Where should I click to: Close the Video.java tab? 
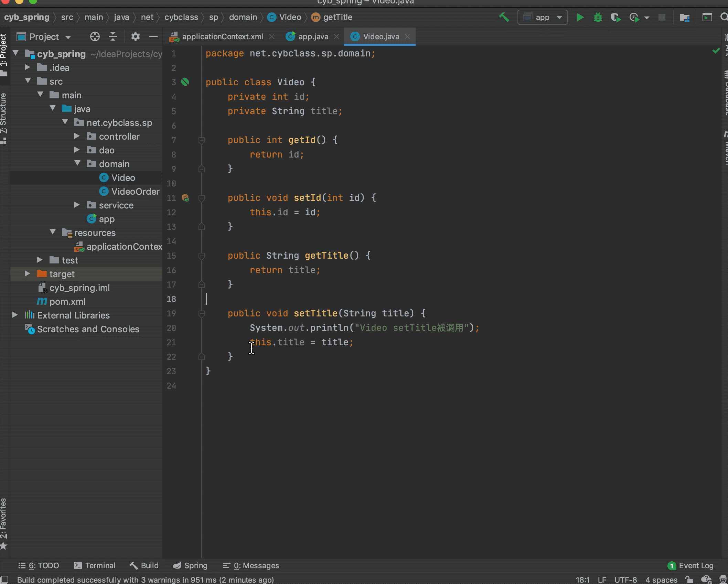[408, 36]
